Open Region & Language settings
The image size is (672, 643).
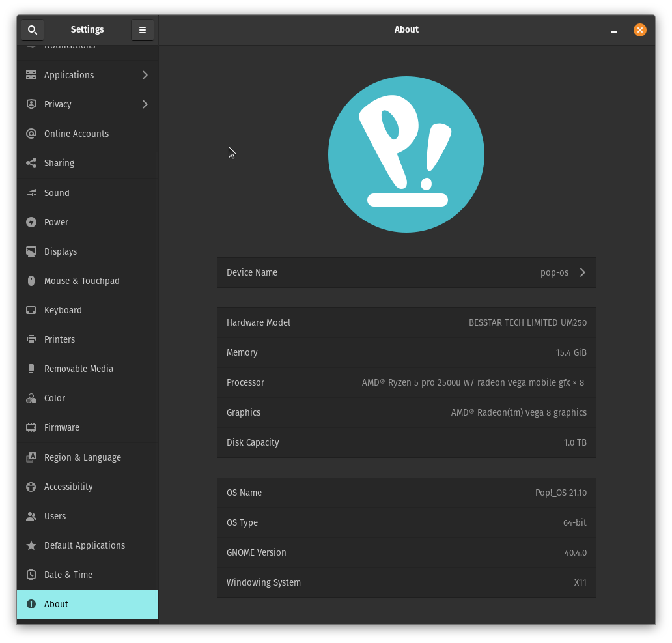tap(87, 457)
